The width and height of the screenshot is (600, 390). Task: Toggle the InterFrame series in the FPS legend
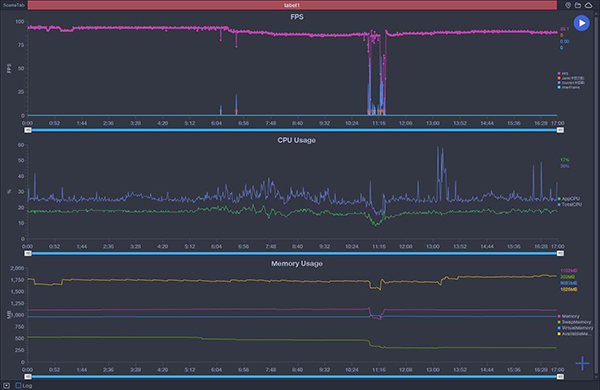[569, 87]
